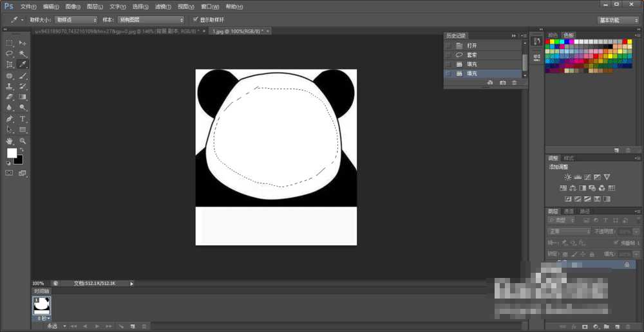This screenshot has width=644, height=332.
Task: Select the Hand tool
Action: [10, 140]
